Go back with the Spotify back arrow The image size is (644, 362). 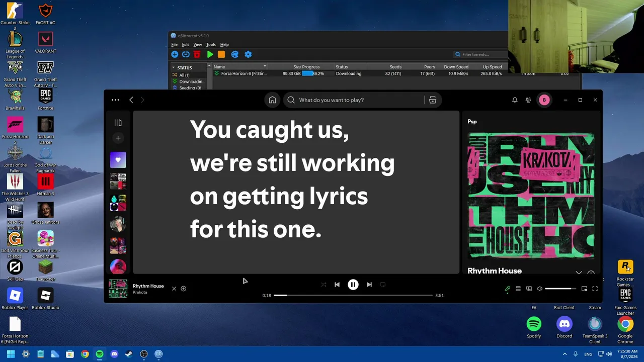[x=131, y=100]
